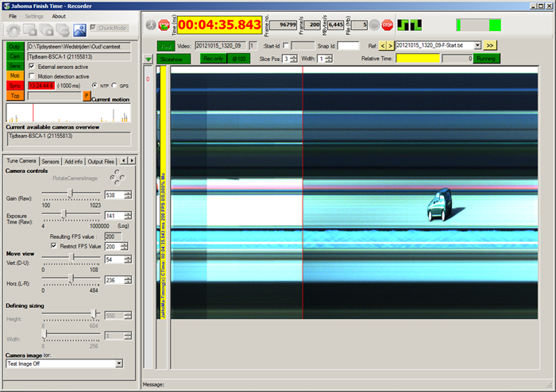
Task: Click the orange Moti status button
Action: (x=15, y=75)
